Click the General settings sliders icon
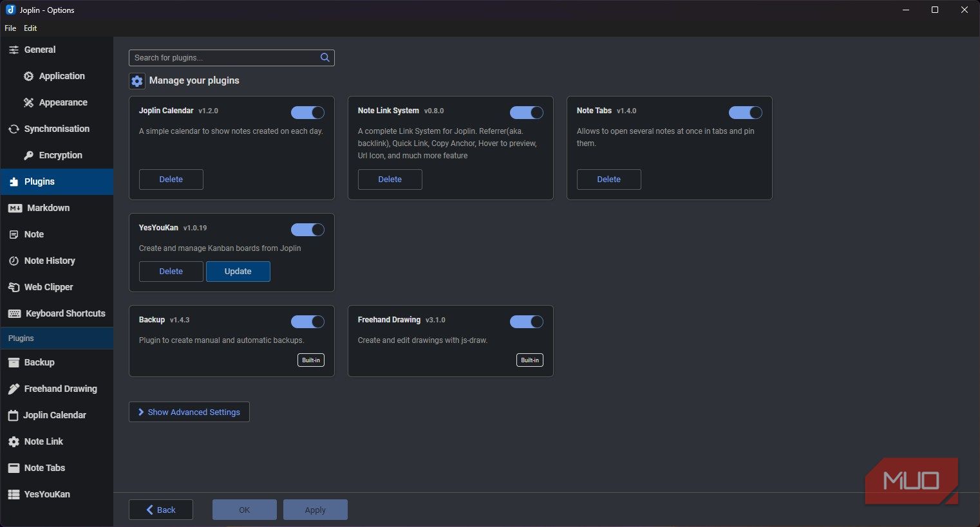 14,50
